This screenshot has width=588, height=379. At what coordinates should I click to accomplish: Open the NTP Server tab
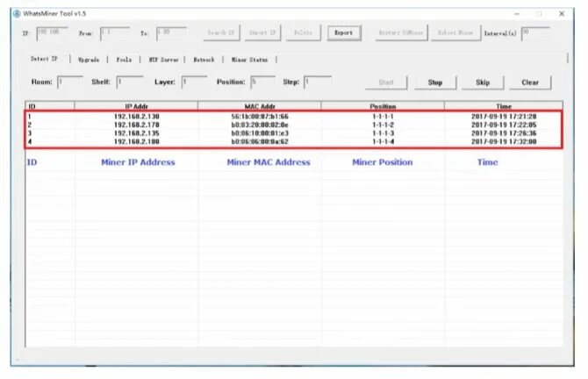163,60
